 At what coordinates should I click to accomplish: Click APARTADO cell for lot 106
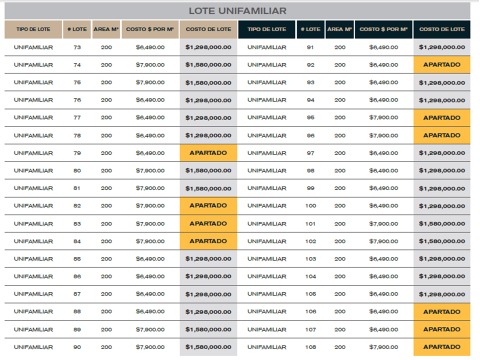click(x=442, y=312)
